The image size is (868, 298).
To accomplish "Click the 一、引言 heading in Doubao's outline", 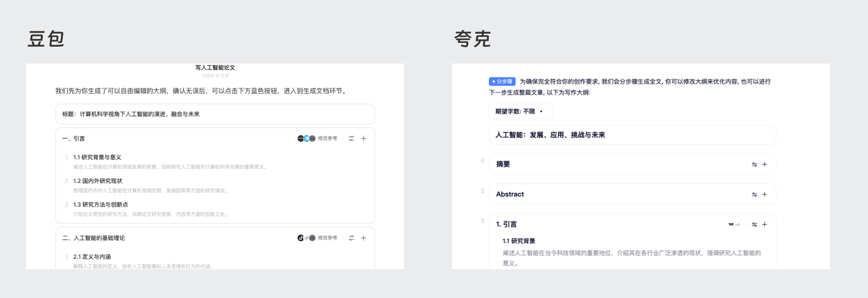I will [x=73, y=138].
